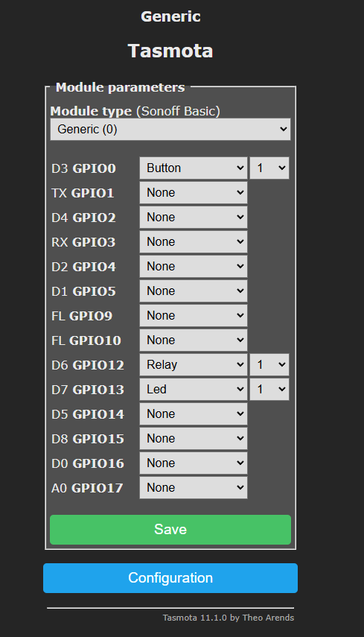The width and height of the screenshot is (364, 637).
Task: Select a function for D8 GPIO15
Action: [x=194, y=438]
